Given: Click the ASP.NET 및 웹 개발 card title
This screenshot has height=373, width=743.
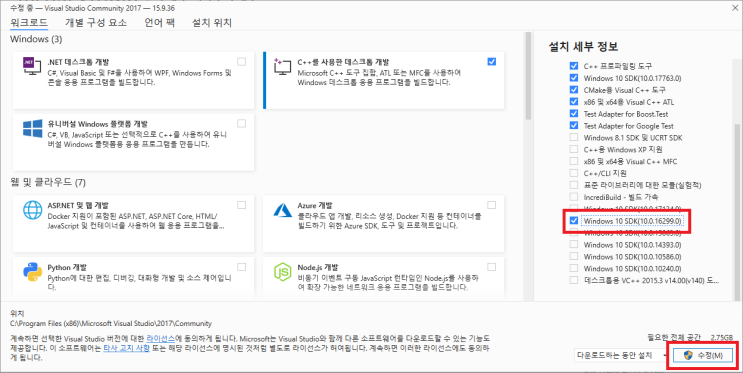Looking at the screenshot, I should (78, 206).
